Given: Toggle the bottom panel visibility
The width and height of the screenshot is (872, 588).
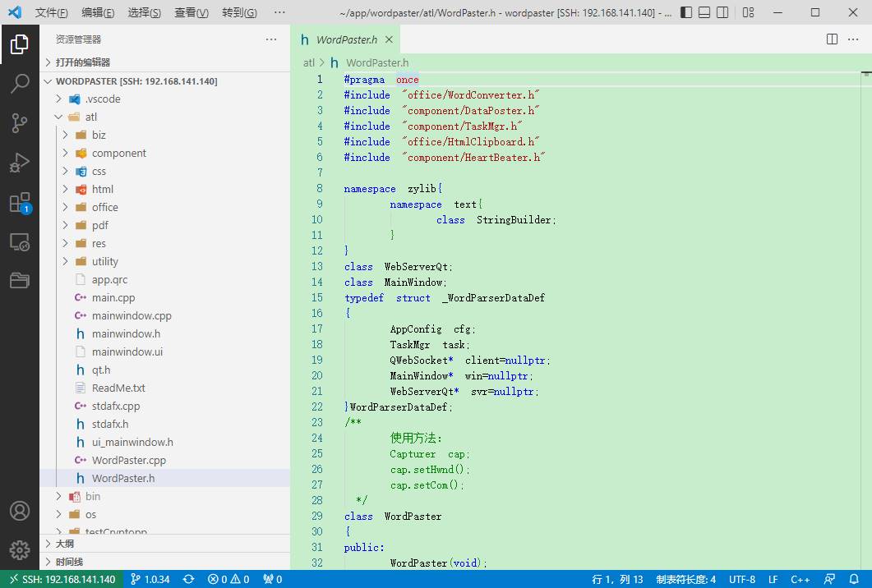Looking at the screenshot, I should (706, 12).
